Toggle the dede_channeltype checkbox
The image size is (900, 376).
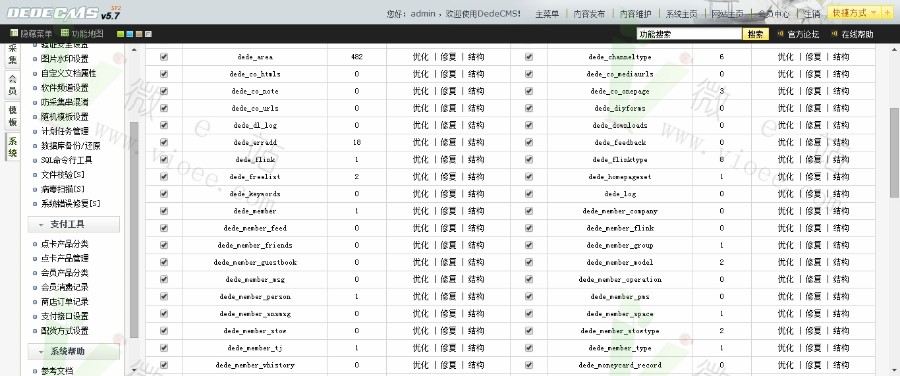pos(529,57)
